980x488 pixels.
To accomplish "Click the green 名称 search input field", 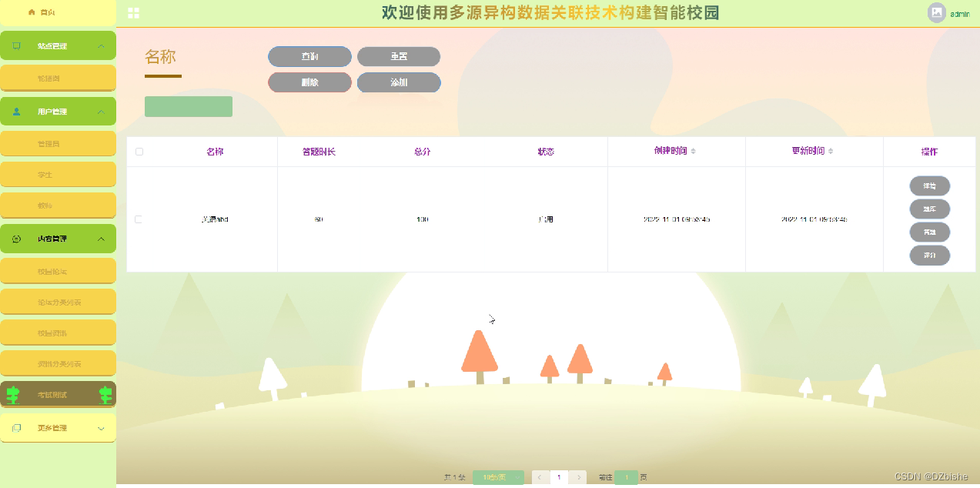I will click(189, 107).
